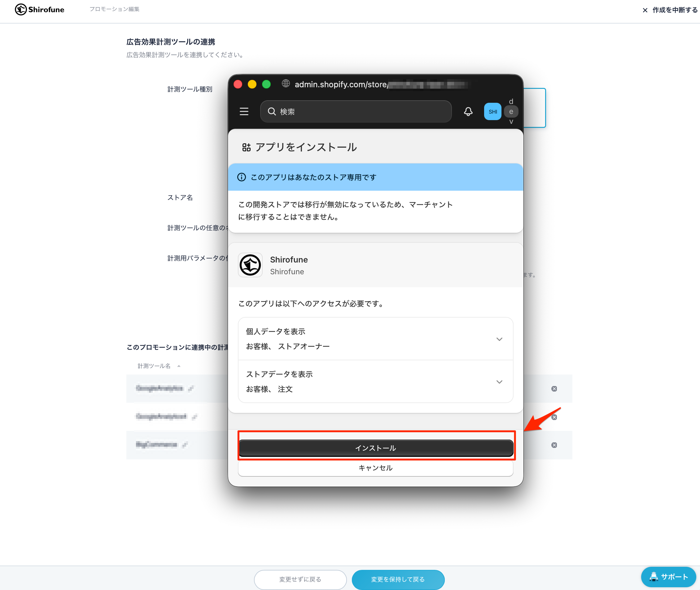Click the info icon in the blue banner
Screen dimensions: 700x590
pyautogui.click(x=241, y=177)
